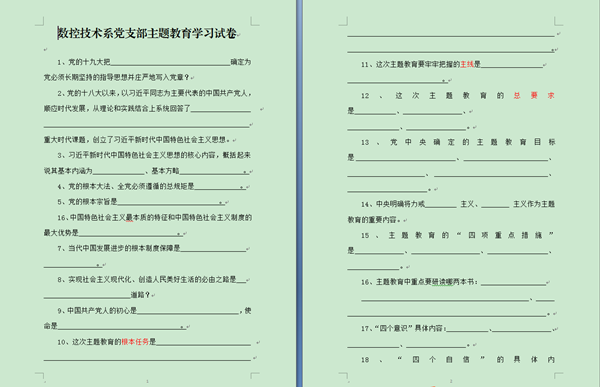Viewport: 600px width, 387px height.
Task: Click the document title 数控技术系党支部主题教育学习试卷
Action: point(147,33)
